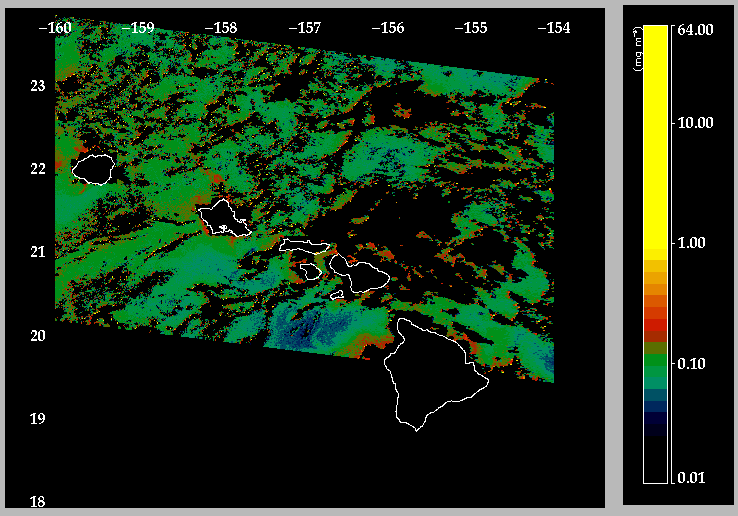The image size is (738, 516).
Task: Click the Molokai island outline
Action: (x=305, y=246)
